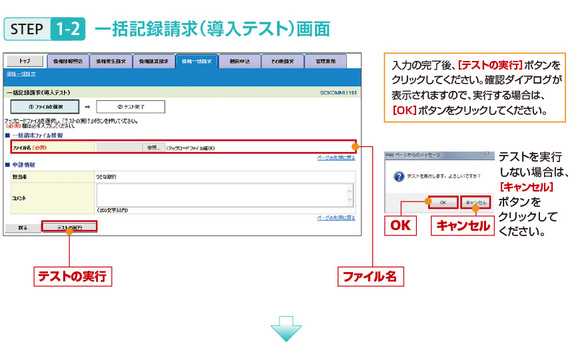Image resolution: width=580 pixels, height=364 pixels.
Task: Click comment box scrollbar down arrow
Action: pos(350,200)
